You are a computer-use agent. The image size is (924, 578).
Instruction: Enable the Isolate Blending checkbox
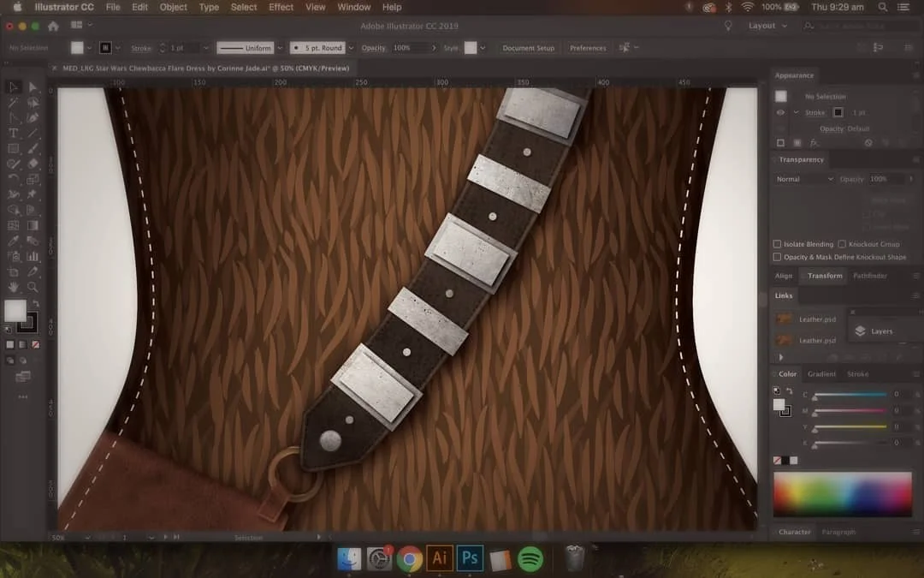pos(777,244)
